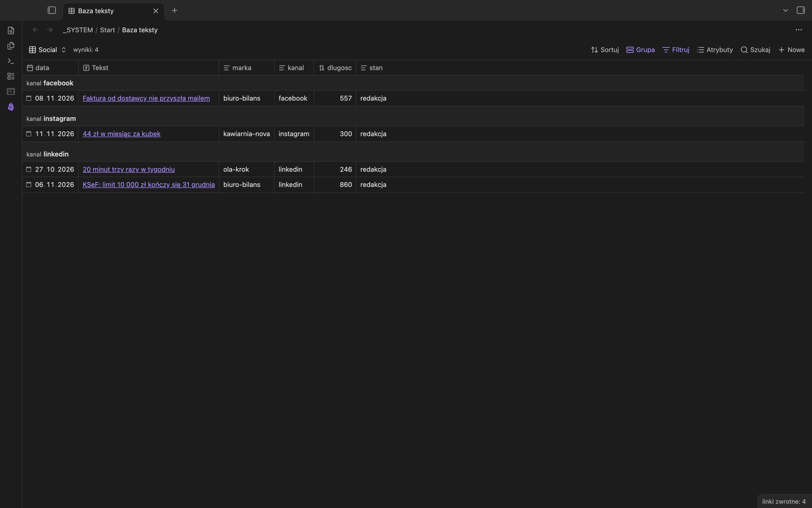Open the three-dots more options menu

click(799, 30)
